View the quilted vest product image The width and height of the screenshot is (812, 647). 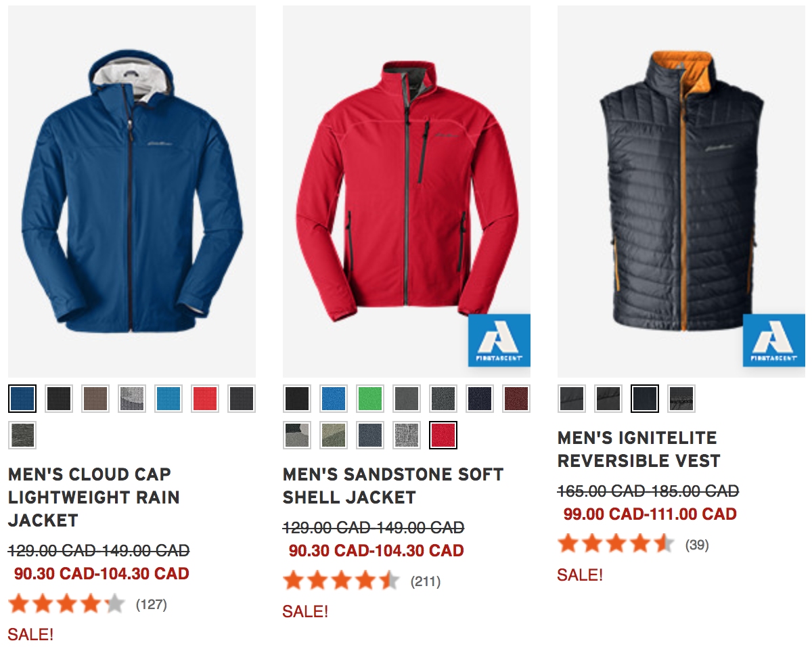point(681,191)
